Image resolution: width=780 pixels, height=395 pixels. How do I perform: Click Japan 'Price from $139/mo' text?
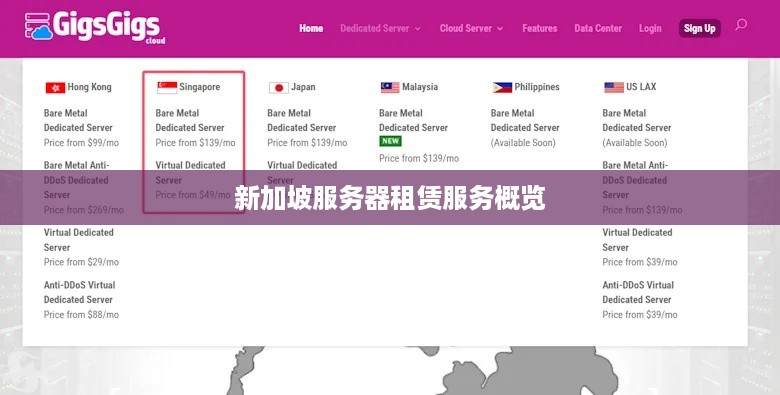pos(307,143)
